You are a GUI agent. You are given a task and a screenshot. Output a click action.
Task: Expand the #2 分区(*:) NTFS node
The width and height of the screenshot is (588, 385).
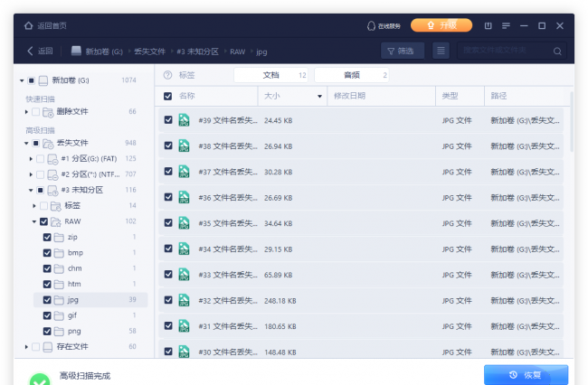coord(31,174)
